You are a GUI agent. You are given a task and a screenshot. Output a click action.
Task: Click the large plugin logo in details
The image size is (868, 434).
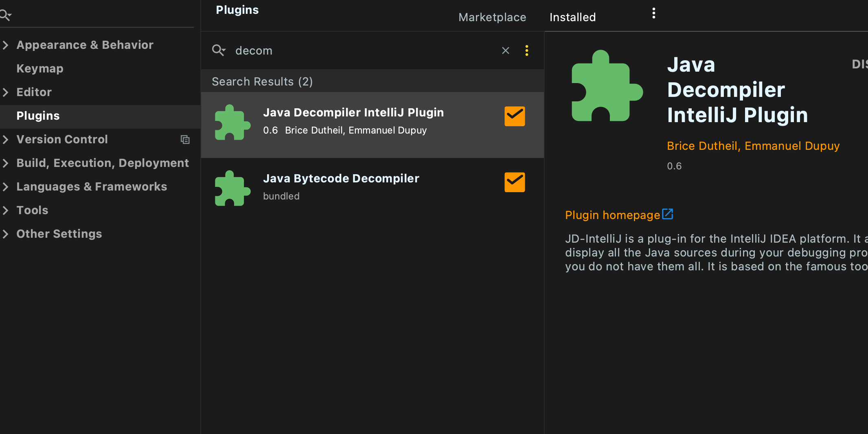tap(607, 85)
